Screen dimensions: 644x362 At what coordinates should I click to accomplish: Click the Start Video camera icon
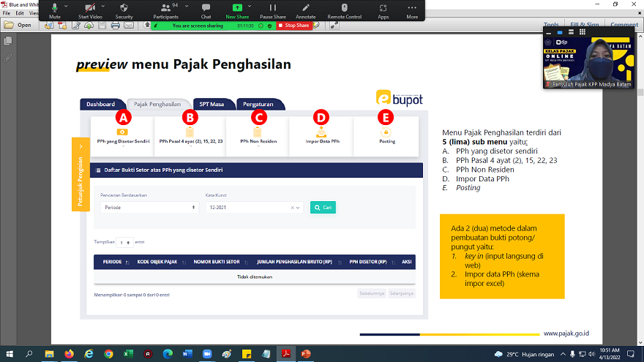pos(89,8)
